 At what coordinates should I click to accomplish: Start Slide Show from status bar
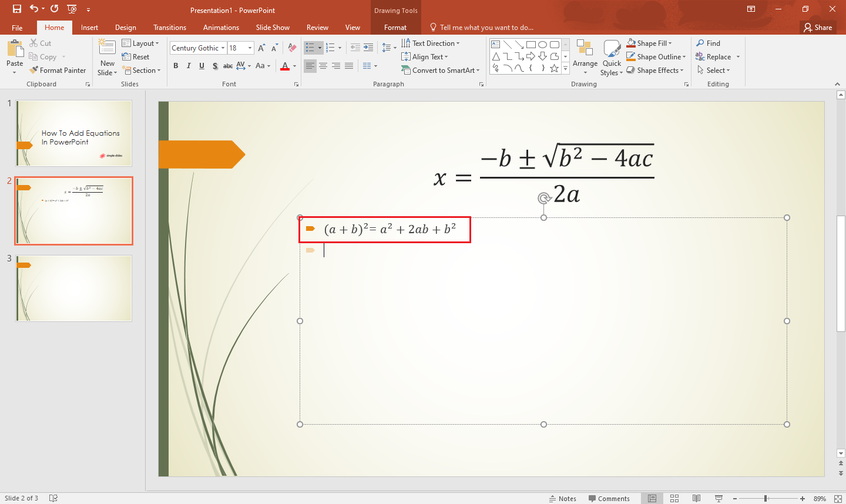719,498
